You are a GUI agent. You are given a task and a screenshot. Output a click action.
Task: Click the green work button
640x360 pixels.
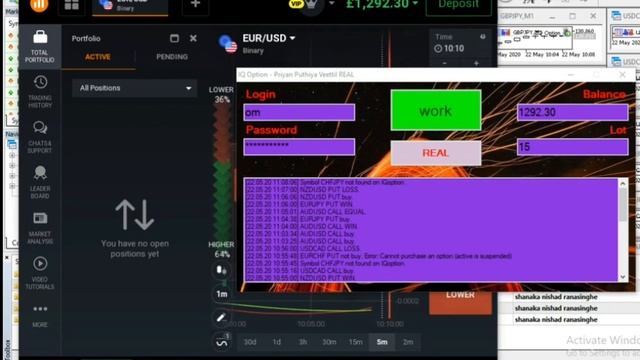coord(436,110)
